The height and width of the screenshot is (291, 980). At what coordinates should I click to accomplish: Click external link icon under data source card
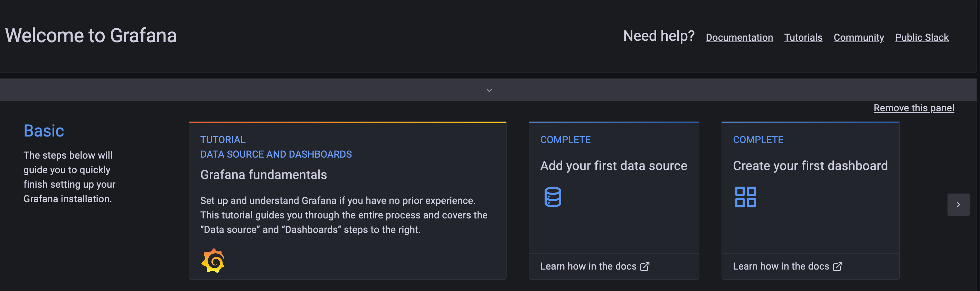coord(644,267)
